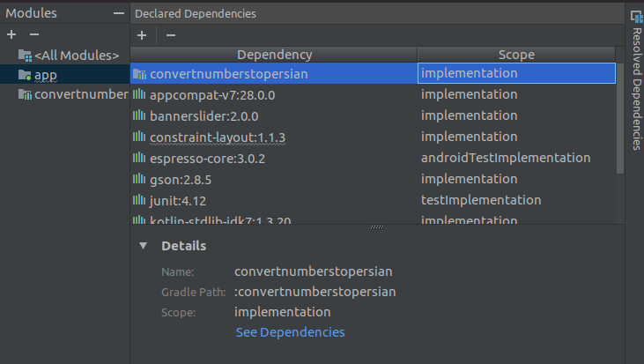Viewport: 644px width, 364px height.
Task: Click module icon of convertnumberstopersian dependency row
Action: click(140, 74)
